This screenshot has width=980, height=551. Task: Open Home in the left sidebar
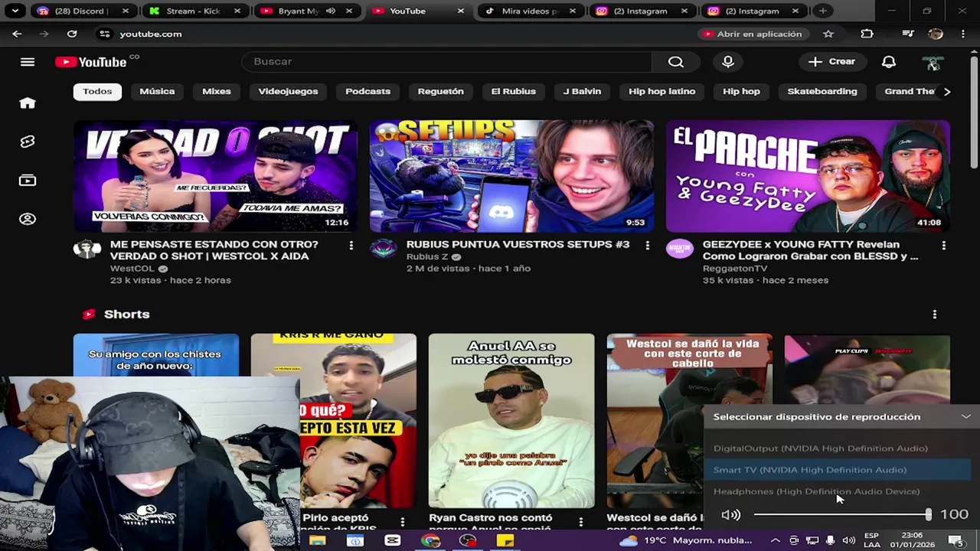pos(28,103)
